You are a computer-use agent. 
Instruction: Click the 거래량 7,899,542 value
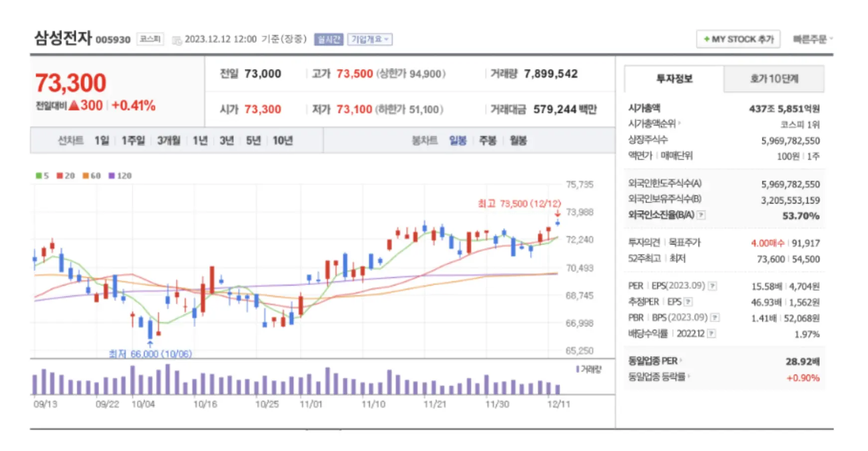(x=551, y=74)
